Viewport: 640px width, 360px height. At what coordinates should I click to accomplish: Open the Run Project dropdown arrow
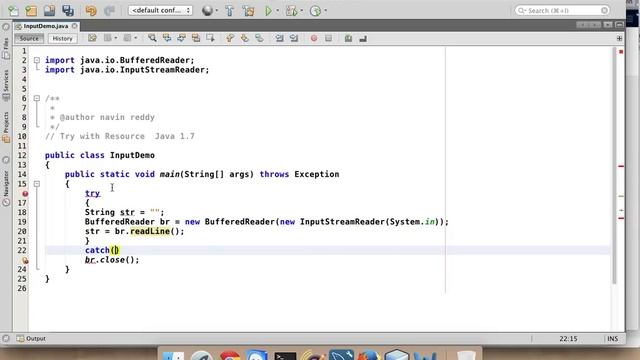[278, 11]
